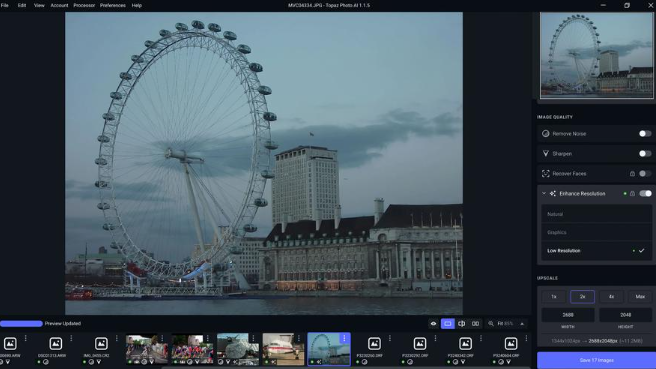Select the first .ARW filmstrip placeholder

point(10,344)
